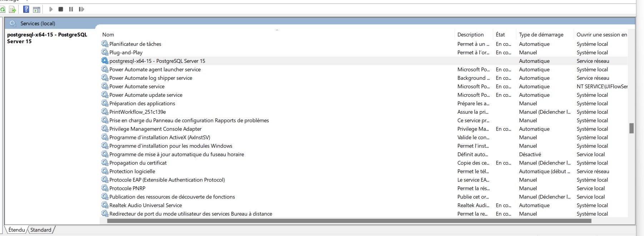Click gear icon of Realtek Audio Universal Service
Screen dimensions: 644x236
(105, 205)
